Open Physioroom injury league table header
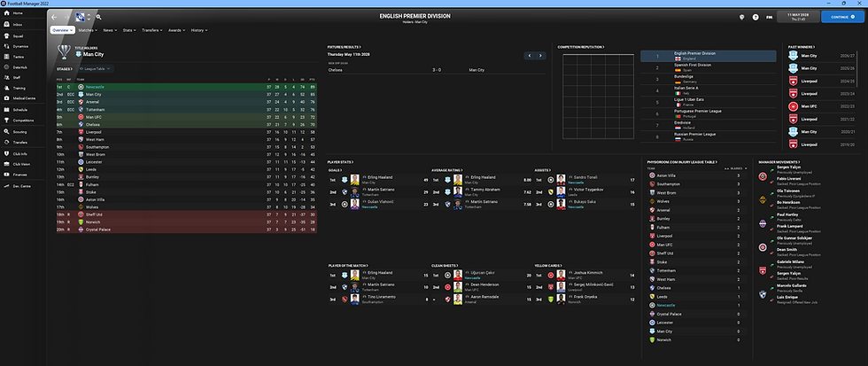 point(683,161)
